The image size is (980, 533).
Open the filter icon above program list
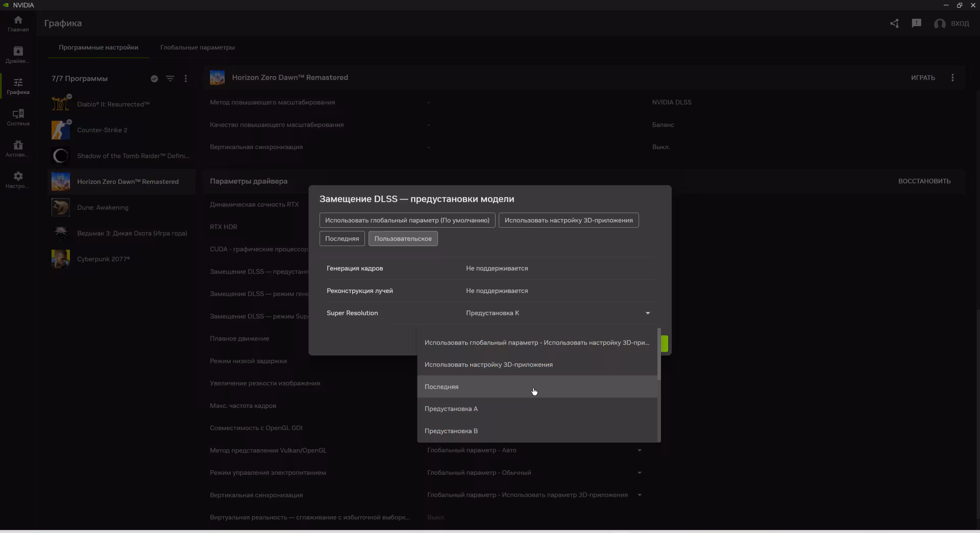point(170,79)
